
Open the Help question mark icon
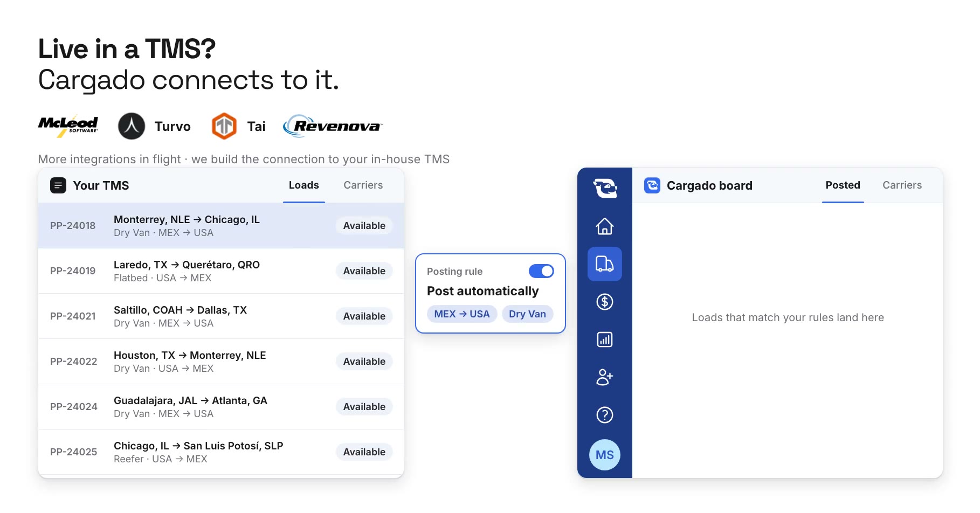pyautogui.click(x=604, y=415)
